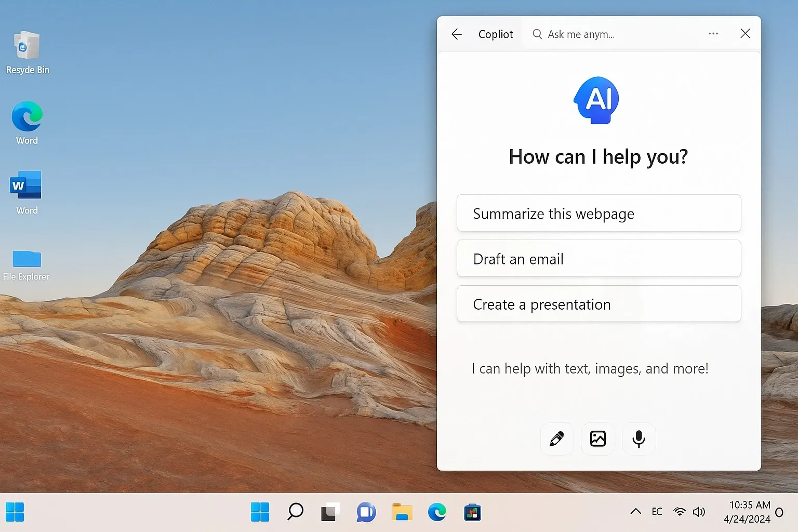The image size is (798, 532).
Task: Open Search from the taskbar
Action: [295, 512]
